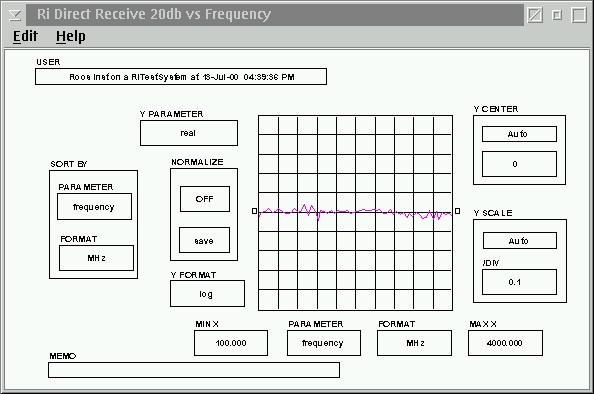
Task: Click the NORMALIZE save button
Action: point(204,240)
